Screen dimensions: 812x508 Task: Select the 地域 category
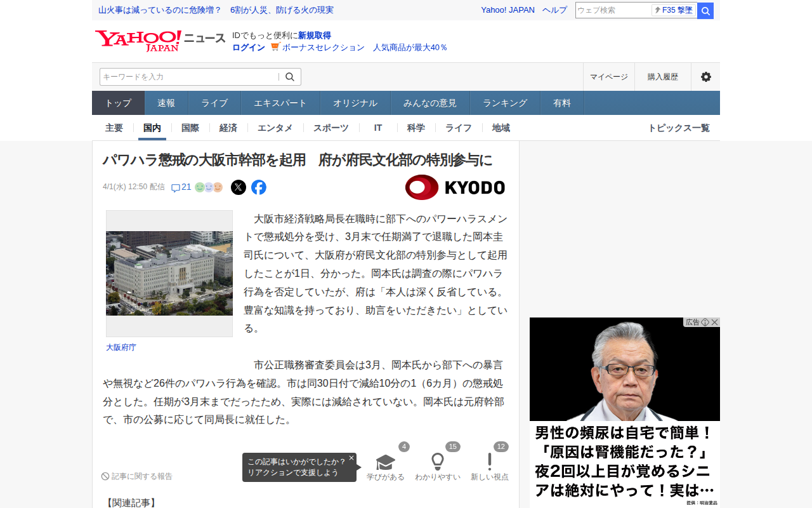(x=501, y=128)
